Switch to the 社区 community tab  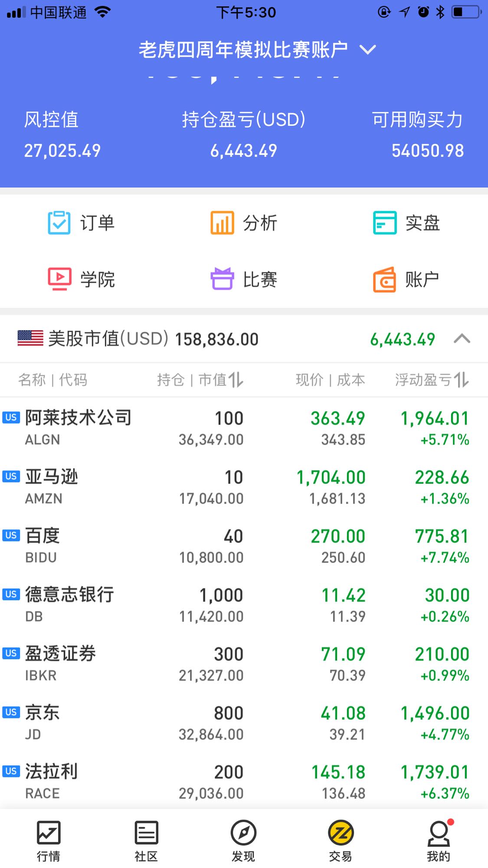(x=146, y=841)
